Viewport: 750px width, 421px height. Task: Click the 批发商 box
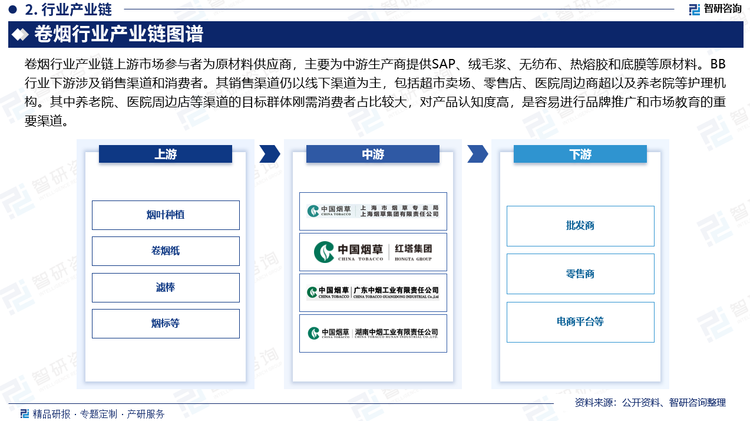(x=580, y=226)
